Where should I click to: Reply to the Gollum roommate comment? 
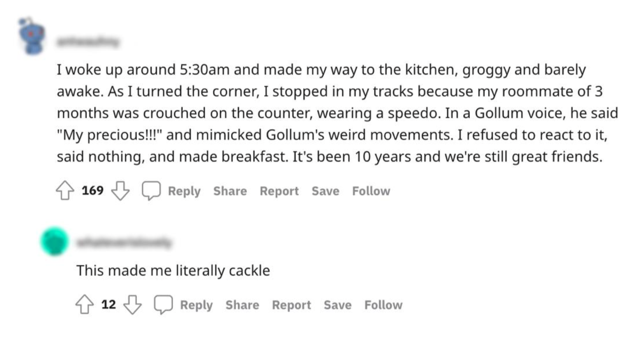point(184,191)
